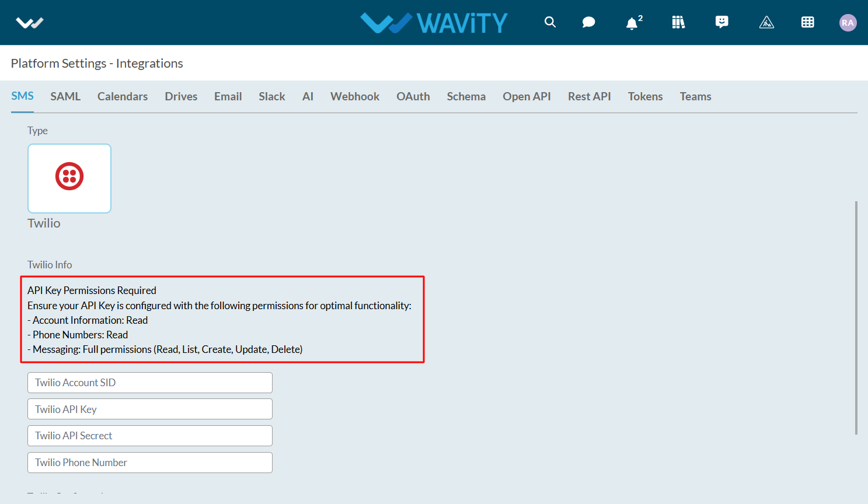Open the Calendars tab

coord(123,96)
